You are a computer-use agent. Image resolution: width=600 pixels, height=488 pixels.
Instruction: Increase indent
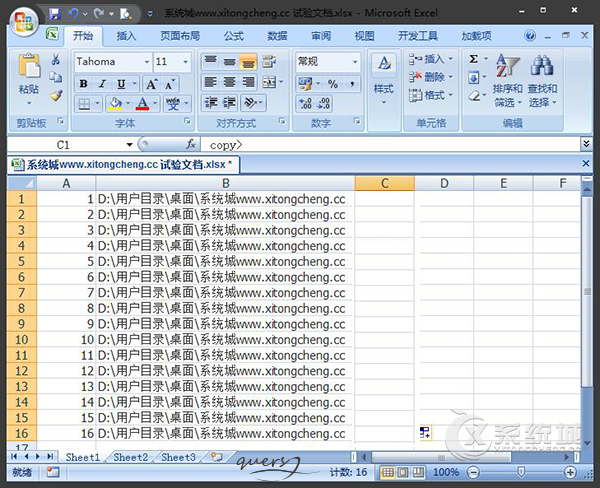[229, 103]
